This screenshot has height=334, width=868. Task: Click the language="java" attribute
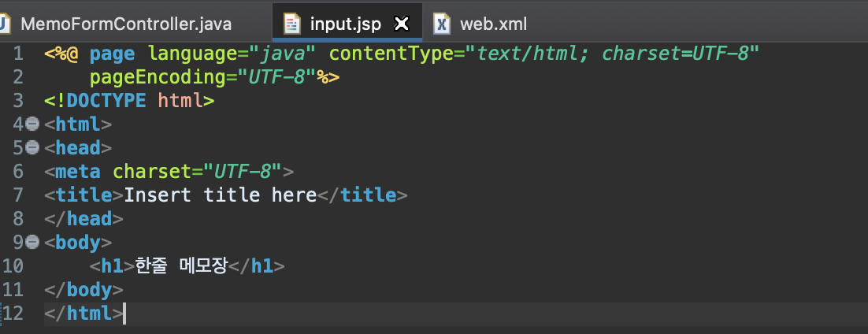[232, 54]
